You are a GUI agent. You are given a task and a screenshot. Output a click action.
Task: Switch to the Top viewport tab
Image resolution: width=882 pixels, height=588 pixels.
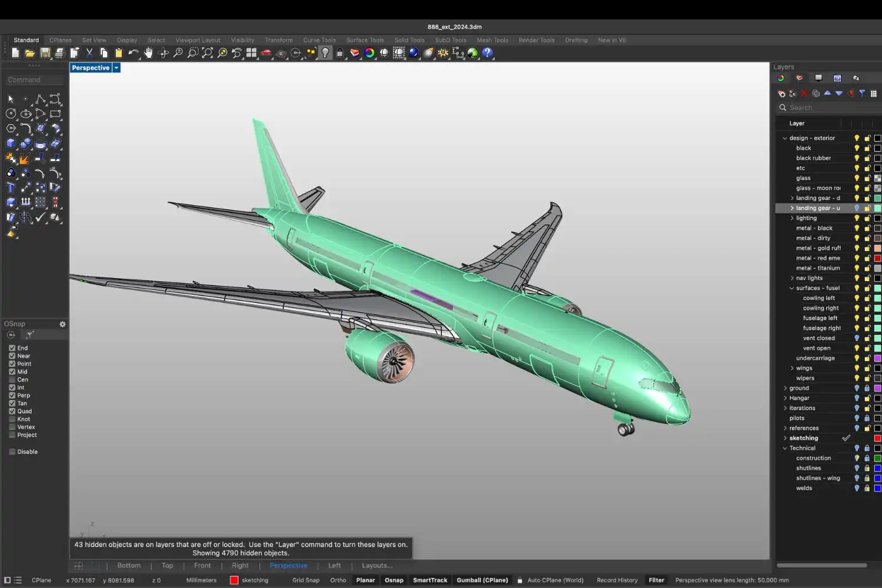click(x=167, y=566)
